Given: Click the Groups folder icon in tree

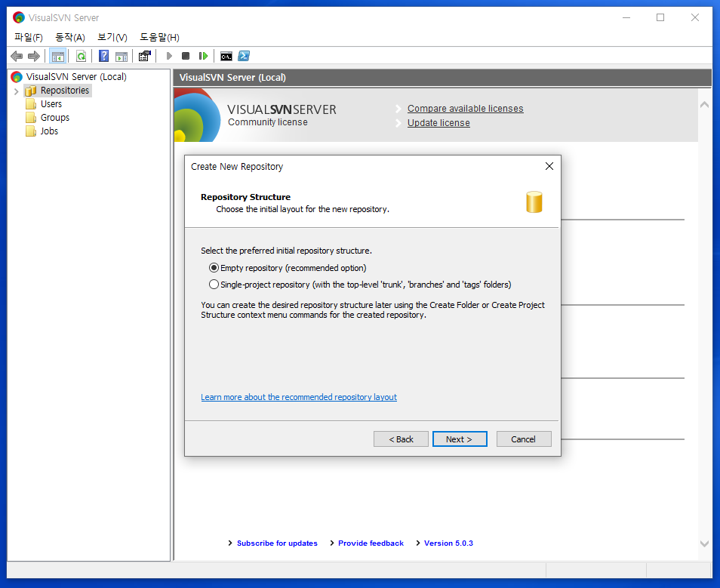Looking at the screenshot, I should (x=31, y=118).
